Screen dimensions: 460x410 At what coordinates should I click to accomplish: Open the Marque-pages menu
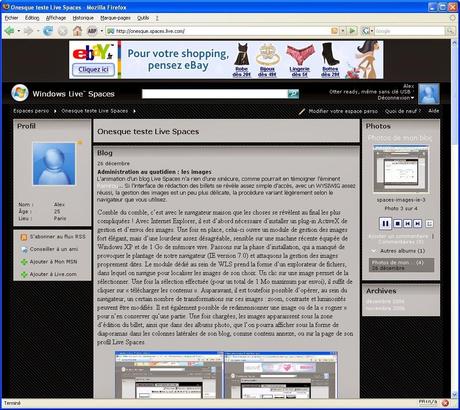click(115, 18)
